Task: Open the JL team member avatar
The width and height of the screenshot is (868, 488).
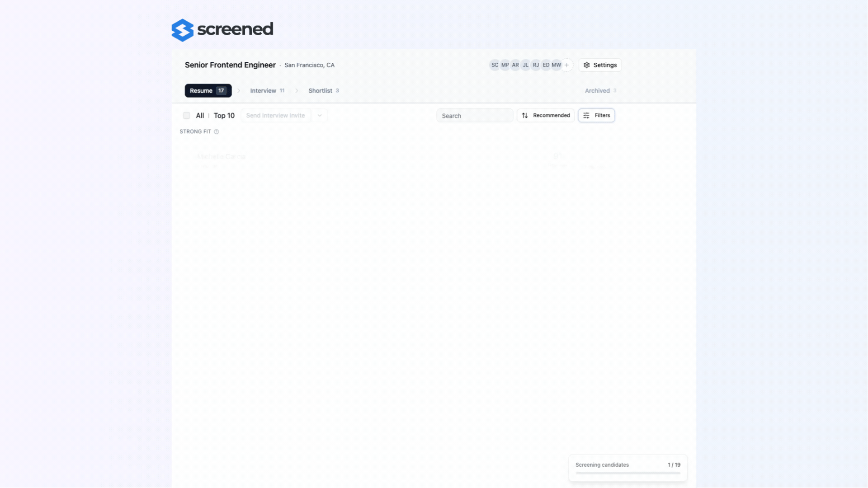Action: [525, 65]
